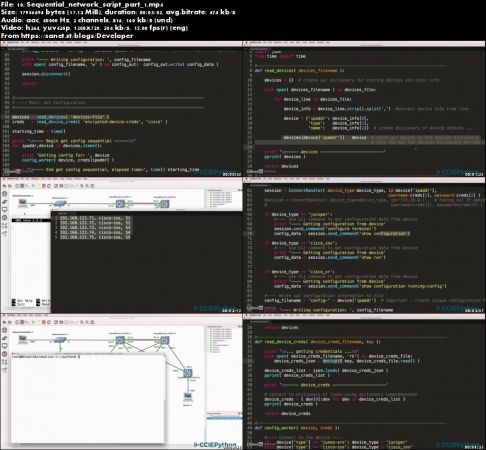
Task: Click the device row '192.168.122.74, cisco-ios, S4'
Action: pyautogui.click(x=95, y=232)
